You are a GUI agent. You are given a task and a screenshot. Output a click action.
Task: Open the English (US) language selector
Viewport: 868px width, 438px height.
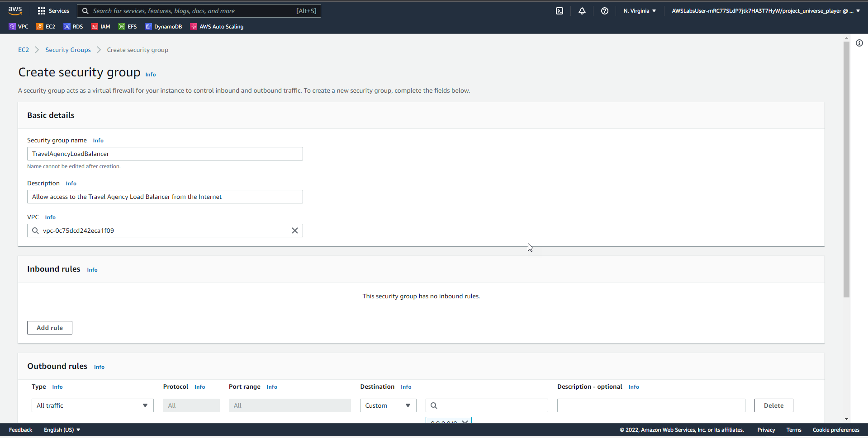(62, 430)
